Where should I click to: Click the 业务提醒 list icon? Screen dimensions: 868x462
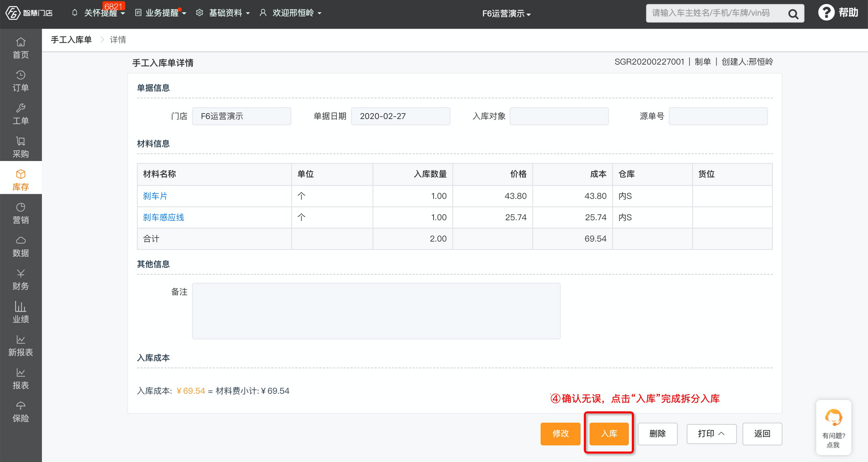138,13
